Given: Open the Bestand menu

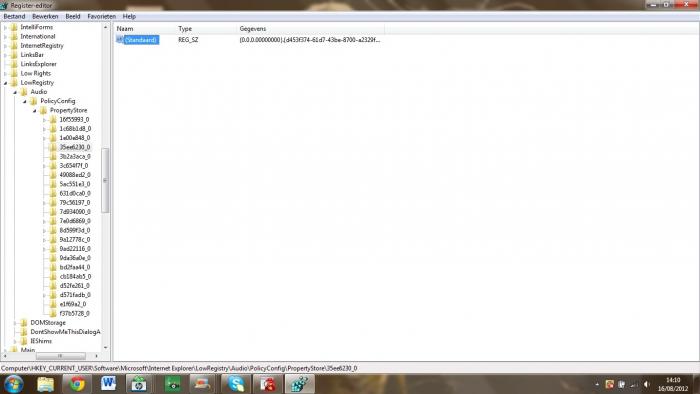Looking at the screenshot, I should 14,17.
